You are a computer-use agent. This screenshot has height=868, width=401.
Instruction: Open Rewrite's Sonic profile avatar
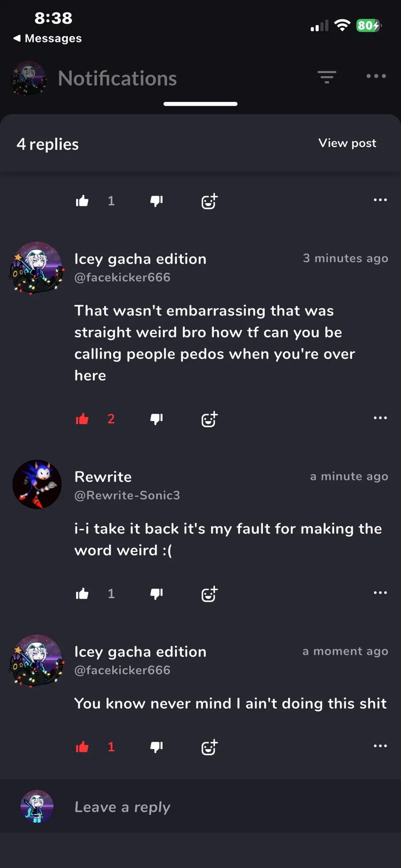[37, 485]
